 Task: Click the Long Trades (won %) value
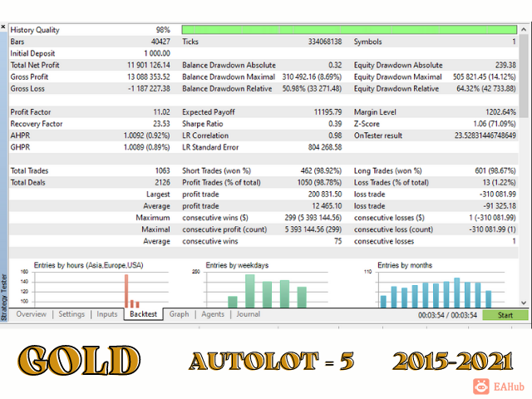tap(495, 171)
